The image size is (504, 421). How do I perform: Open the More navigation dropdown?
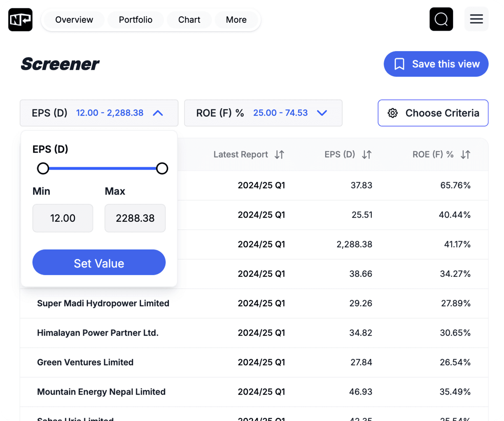coord(236,19)
